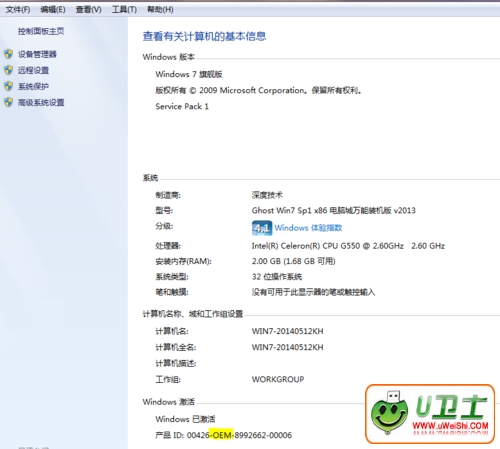Open the 编辑(E) menu
The height and width of the screenshot is (449, 500).
click(53, 10)
